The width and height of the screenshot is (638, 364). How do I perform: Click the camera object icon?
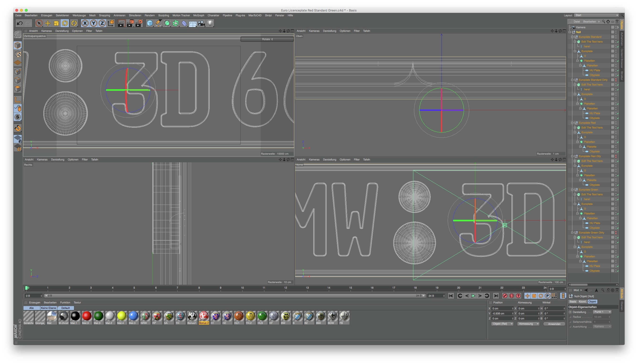[201, 23]
